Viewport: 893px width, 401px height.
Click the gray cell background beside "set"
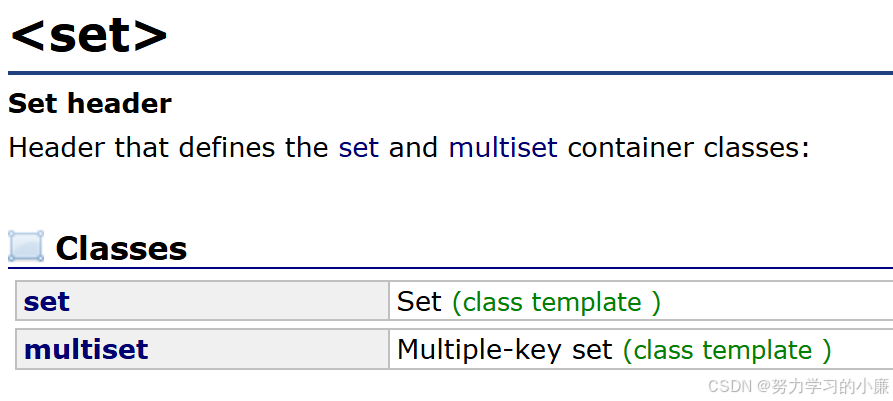[228, 301]
